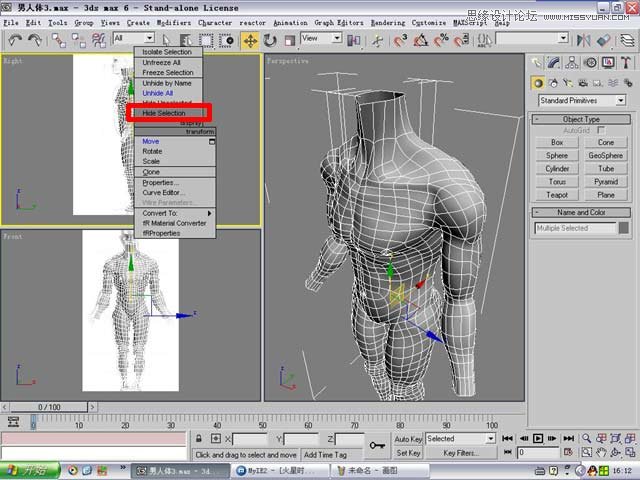640x480 pixels.
Task: Click the Mirror Selected Objects icon
Action: 584,40
